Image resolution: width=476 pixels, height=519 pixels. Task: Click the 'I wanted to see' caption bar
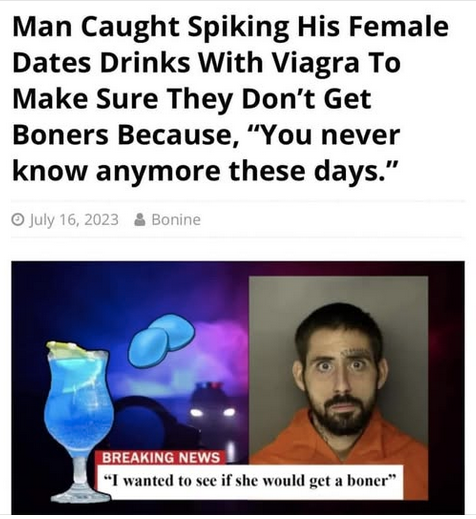[249, 481]
